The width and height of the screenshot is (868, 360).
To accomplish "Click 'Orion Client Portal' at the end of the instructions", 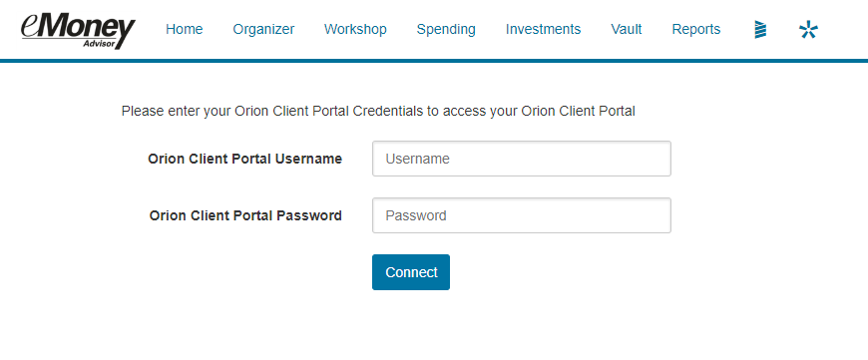I will point(578,111).
